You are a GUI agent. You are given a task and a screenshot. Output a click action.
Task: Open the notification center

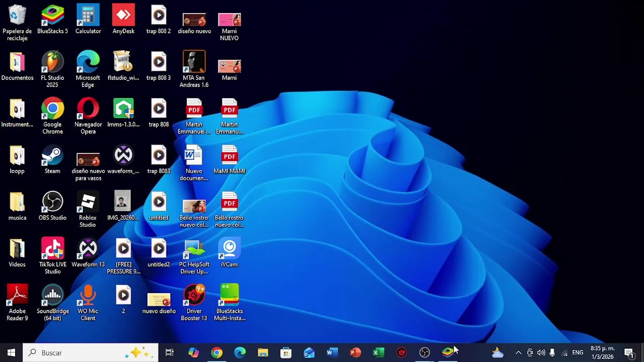coord(629,353)
